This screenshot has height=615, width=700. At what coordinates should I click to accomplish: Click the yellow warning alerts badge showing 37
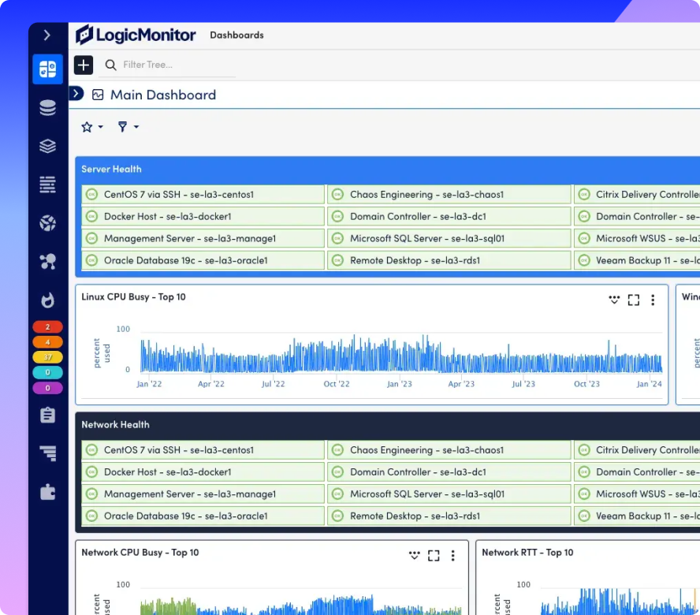coord(48,357)
